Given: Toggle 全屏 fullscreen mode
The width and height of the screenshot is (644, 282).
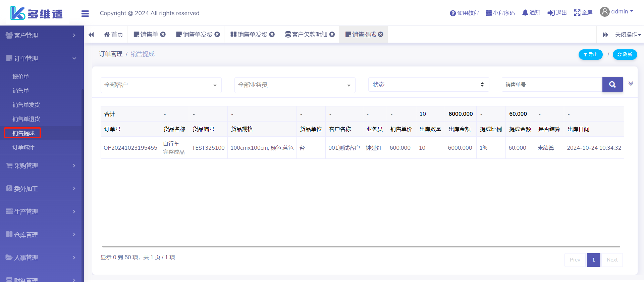Looking at the screenshot, I should 577,13.
